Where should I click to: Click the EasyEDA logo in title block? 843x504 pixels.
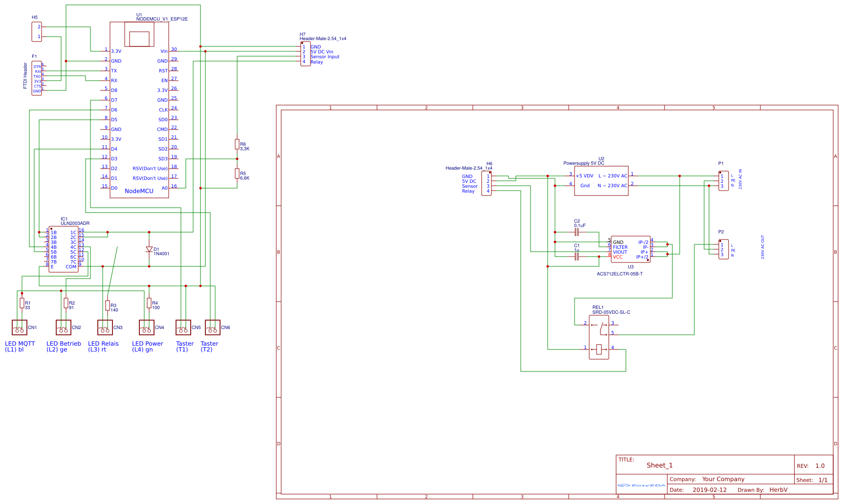point(641,485)
